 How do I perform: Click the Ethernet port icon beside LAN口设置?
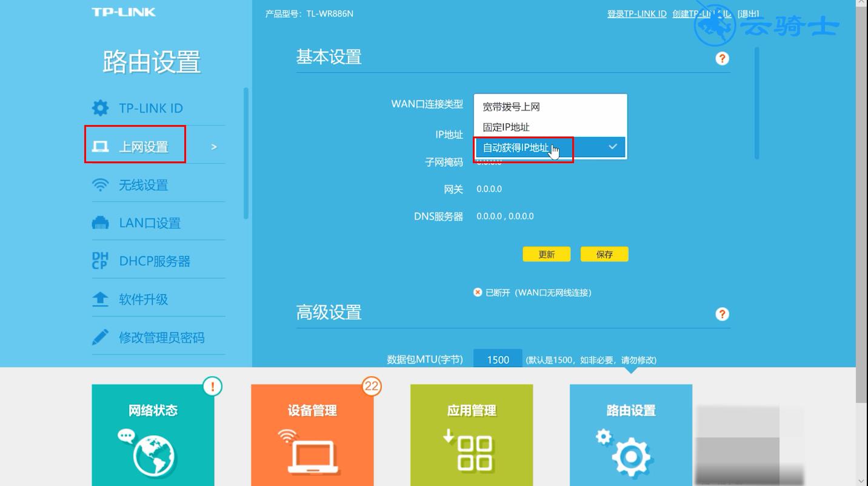tap(100, 223)
